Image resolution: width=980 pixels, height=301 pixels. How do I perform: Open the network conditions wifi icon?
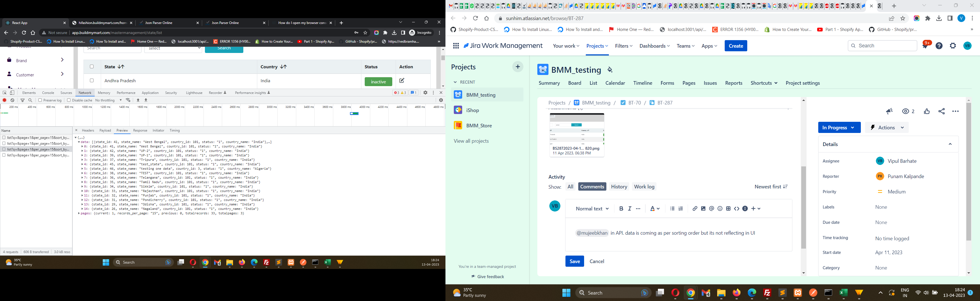coord(128,100)
